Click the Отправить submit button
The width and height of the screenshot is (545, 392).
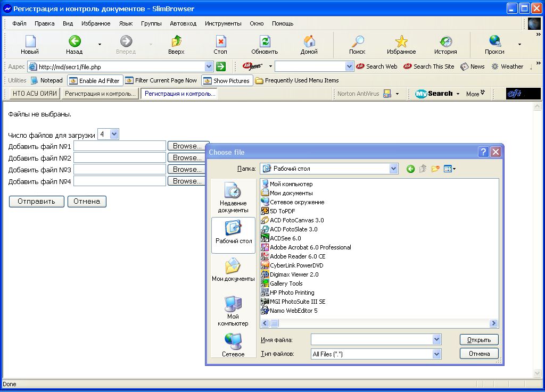[37, 202]
